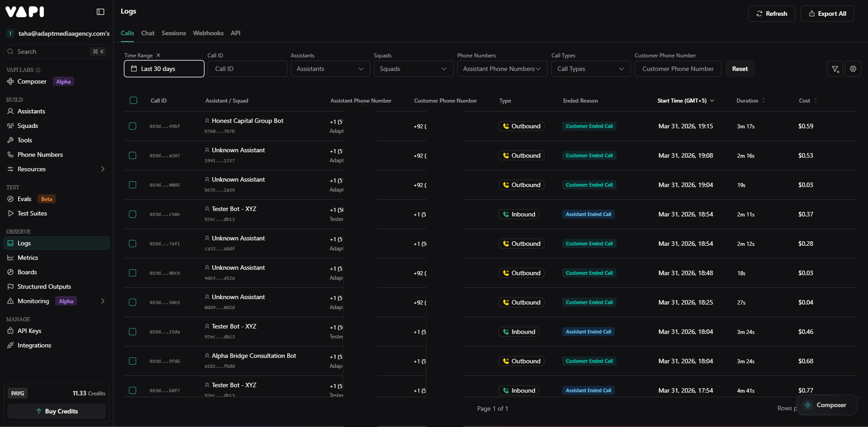868x427 pixels.
Task: Collapse the sidebar panel icon
Action: point(100,12)
